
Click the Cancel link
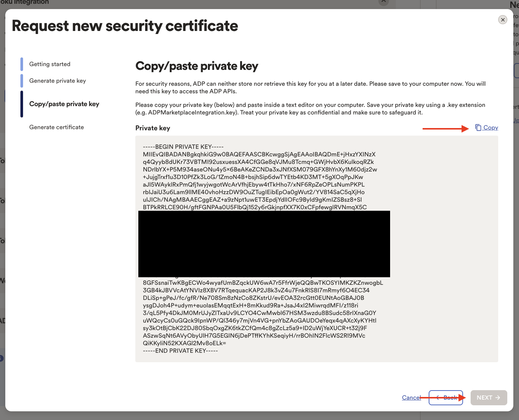tap(411, 398)
